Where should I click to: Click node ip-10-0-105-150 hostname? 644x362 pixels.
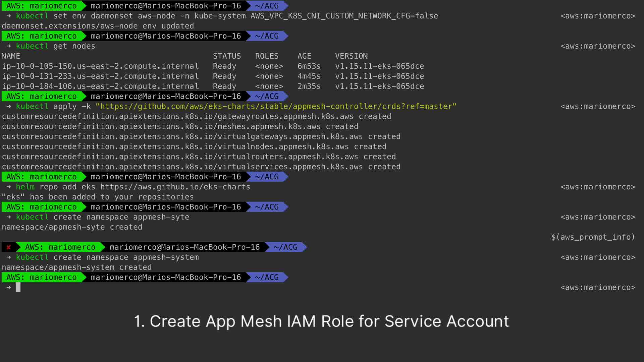[100, 66]
